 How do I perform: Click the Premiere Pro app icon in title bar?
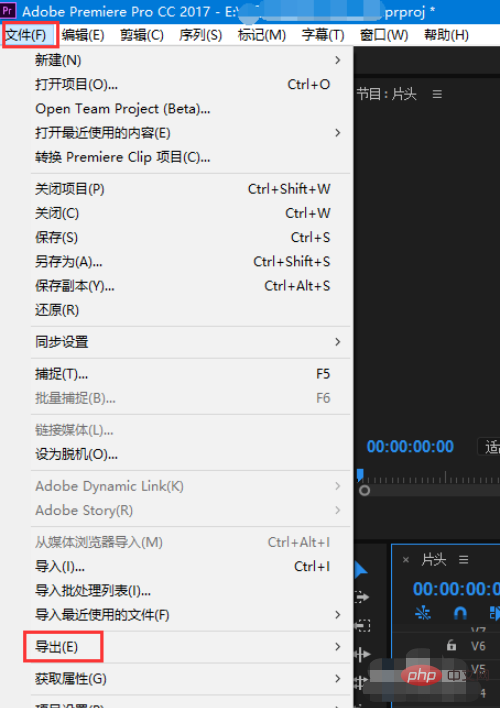[x=8, y=11]
